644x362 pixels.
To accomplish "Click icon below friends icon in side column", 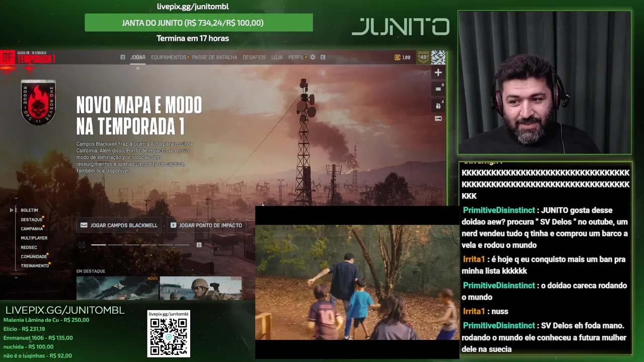I will click(438, 119).
